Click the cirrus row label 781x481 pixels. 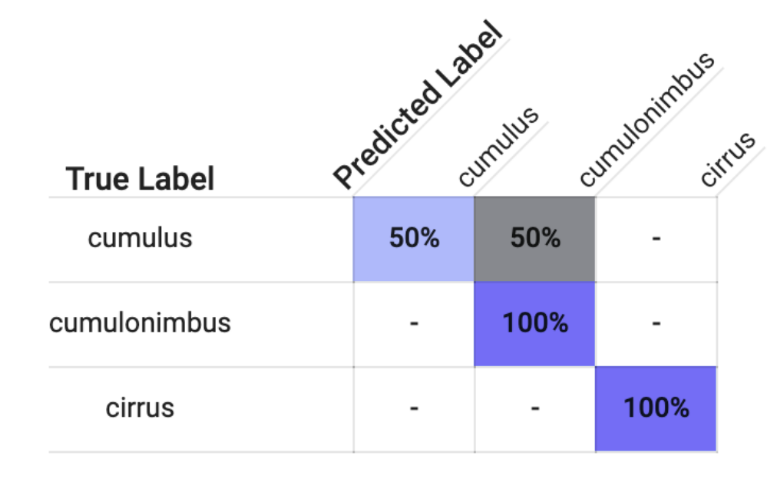click(x=140, y=408)
